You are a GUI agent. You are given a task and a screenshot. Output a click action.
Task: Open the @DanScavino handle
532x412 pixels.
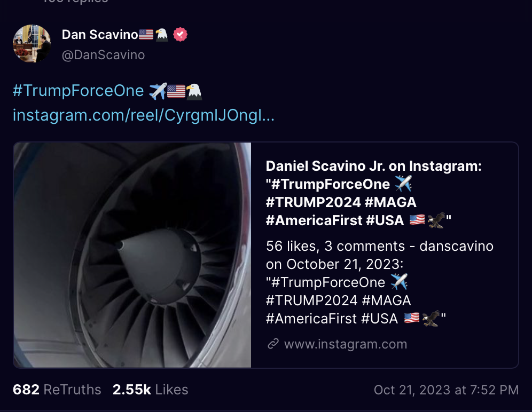[x=103, y=55]
